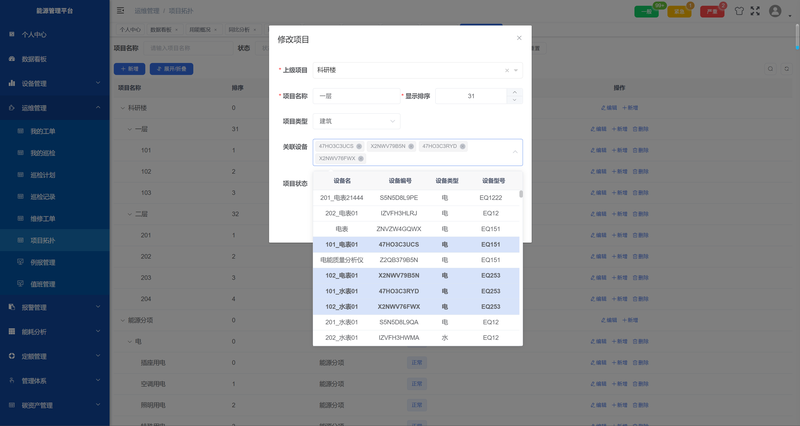Remove the 47HO3C3RYD device tag
Screen dimensions: 800x426
[463, 146]
